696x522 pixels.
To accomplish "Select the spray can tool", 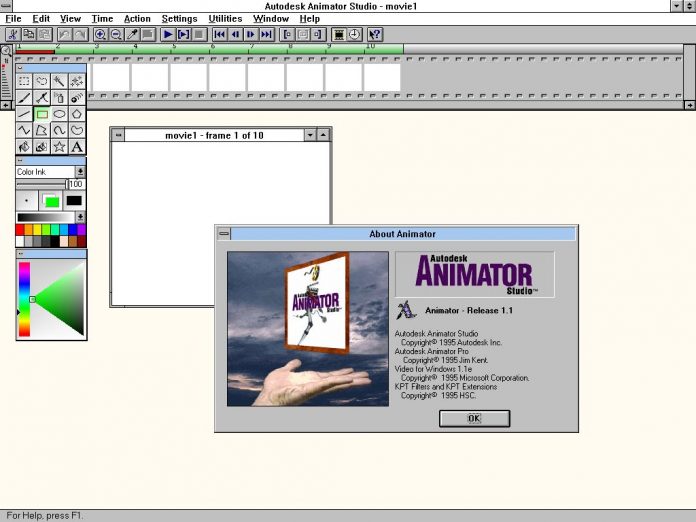I will pos(59,98).
